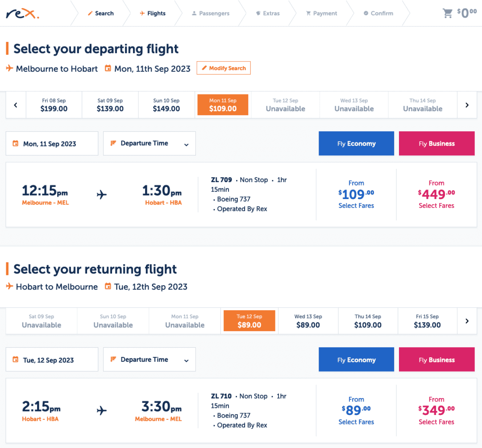Choose the Sat 09 Sep $139.00 departure date tile
The height and width of the screenshot is (448, 482).
(110, 105)
